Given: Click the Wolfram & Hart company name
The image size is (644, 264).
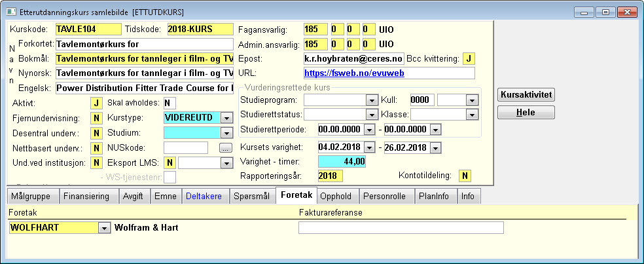Looking at the screenshot, I should click(x=146, y=227).
